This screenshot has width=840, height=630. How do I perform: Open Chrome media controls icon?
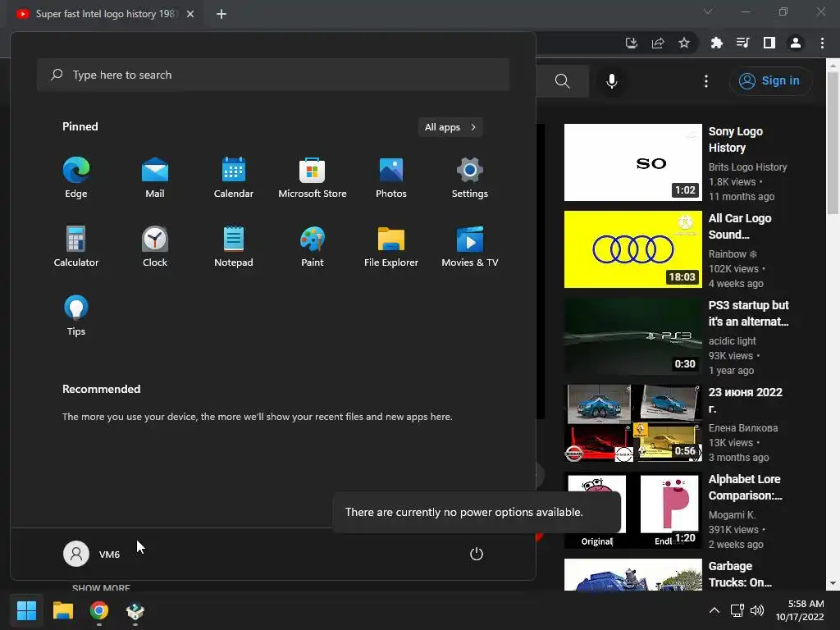pyautogui.click(x=743, y=43)
